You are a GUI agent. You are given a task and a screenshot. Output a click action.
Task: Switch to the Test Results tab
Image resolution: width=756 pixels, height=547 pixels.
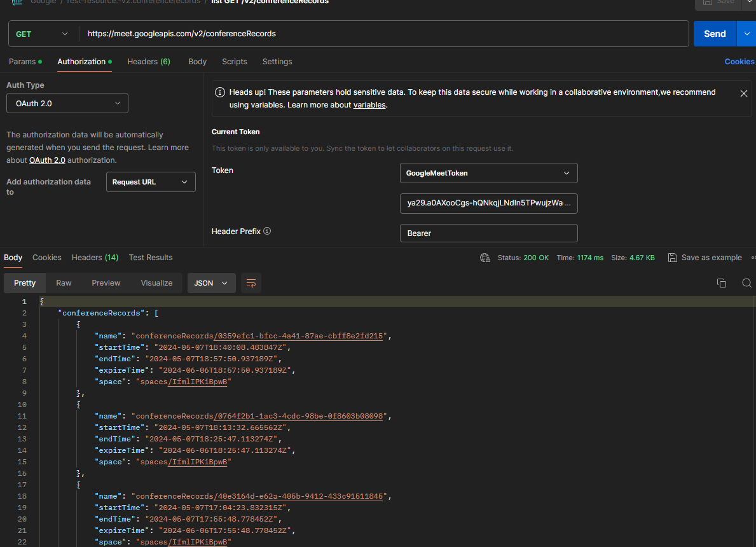151,258
